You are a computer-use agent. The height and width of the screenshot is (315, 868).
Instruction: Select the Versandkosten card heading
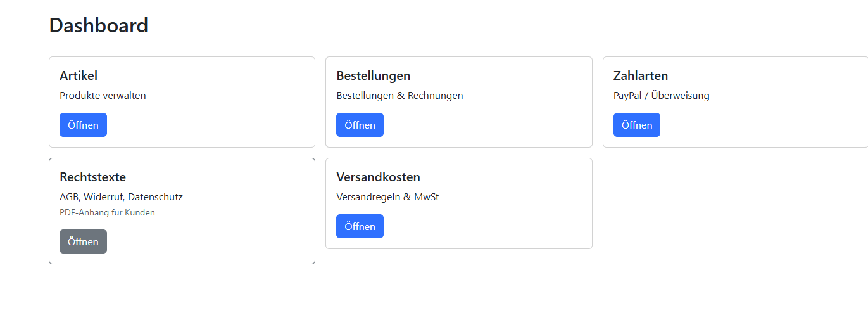(x=378, y=177)
